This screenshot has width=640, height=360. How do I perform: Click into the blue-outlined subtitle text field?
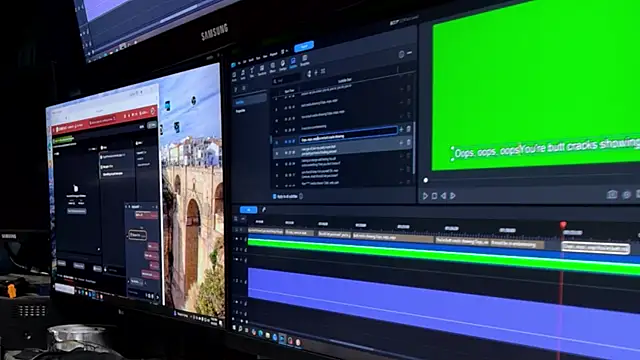[x=348, y=134]
